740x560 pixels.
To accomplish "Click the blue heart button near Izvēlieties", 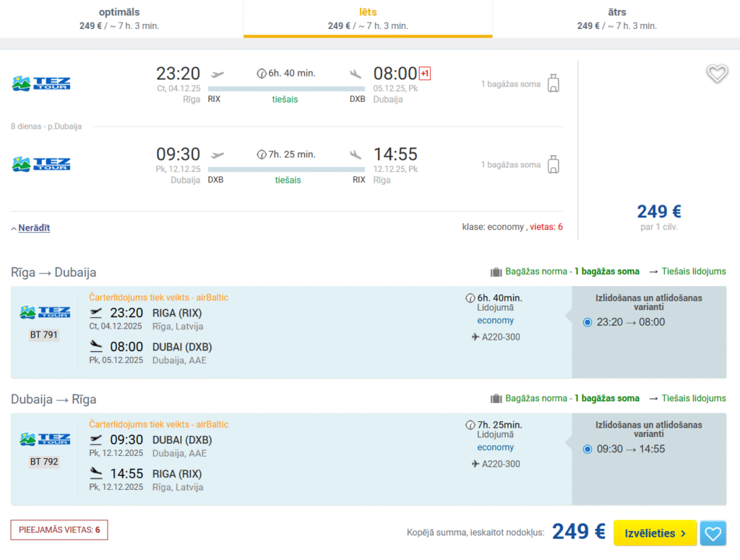I will (x=713, y=533).
